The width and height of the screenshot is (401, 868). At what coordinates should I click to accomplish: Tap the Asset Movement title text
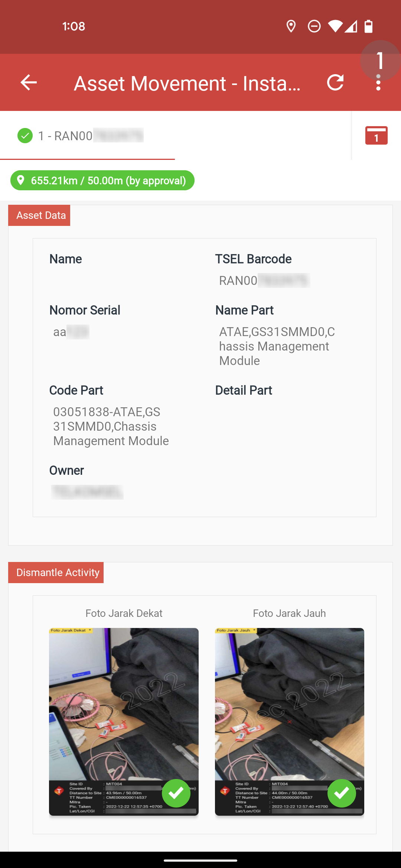(187, 83)
